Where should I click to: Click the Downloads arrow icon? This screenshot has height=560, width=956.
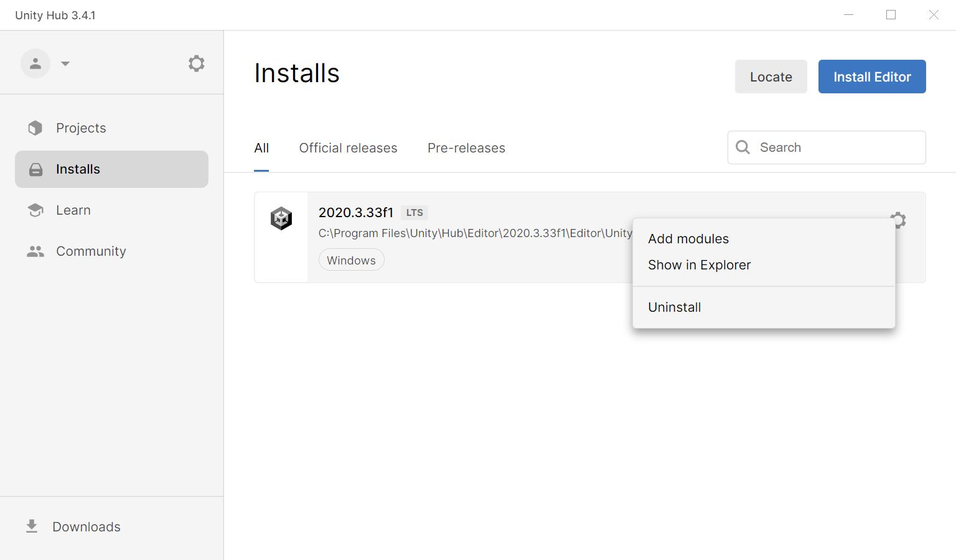32,526
